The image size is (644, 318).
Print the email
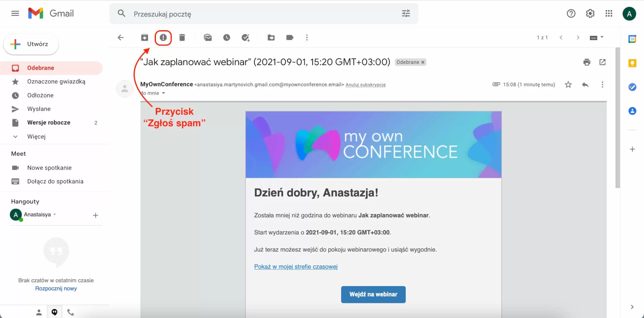pyautogui.click(x=587, y=62)
